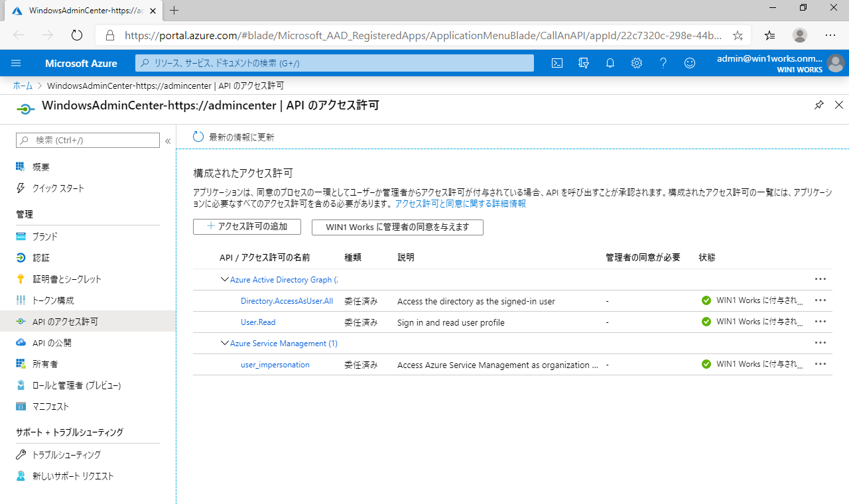Viewport: 849px width, 504px height.
Task: Collapse the Azure Active Directory Graph group
Action: 224,279
